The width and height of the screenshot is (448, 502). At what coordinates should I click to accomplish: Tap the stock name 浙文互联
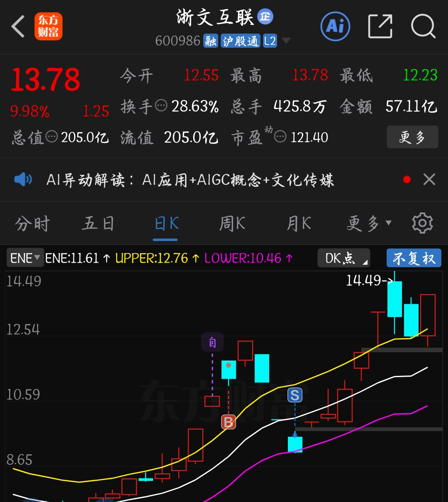214,17
